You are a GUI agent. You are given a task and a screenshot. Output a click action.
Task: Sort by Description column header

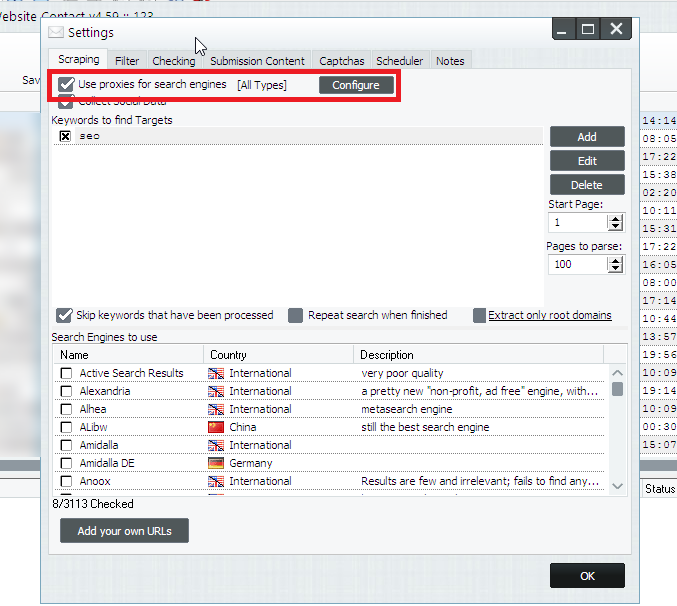coord(478,355)
